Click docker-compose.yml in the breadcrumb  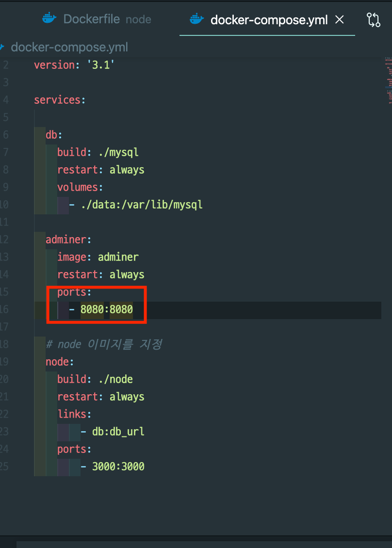pos(69,47)
